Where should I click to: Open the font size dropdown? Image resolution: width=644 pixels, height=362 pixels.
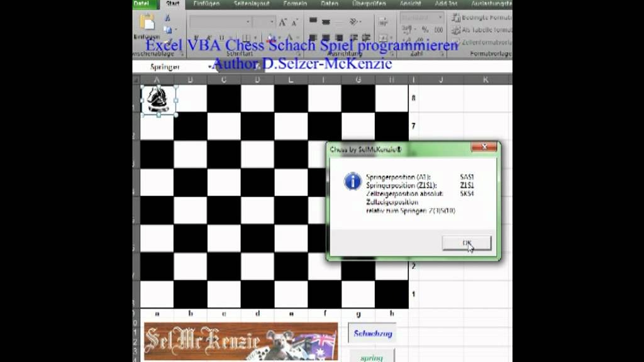tap(272, 22)
